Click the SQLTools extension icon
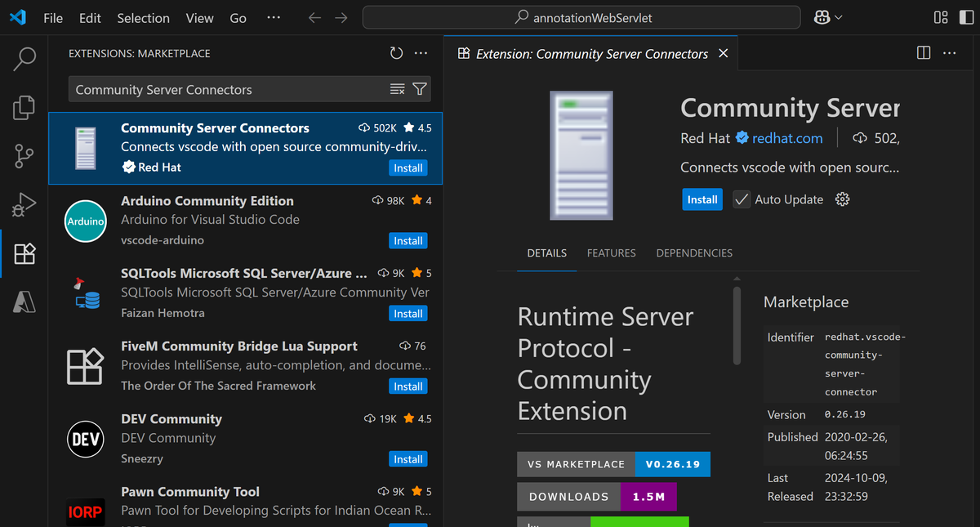The height and width of the screenshot is (527, 980). point(86,293)
